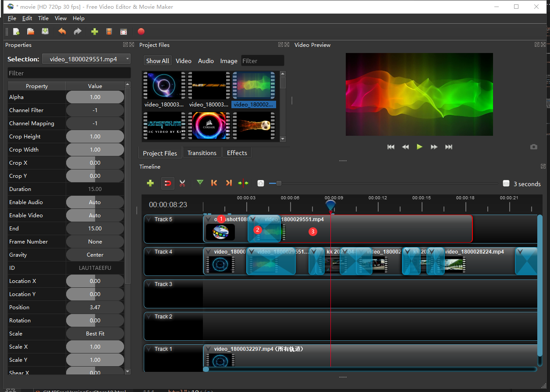Open the Track 1 menu arrow
The image size is (550, 392).
click(x=149, y=349)
